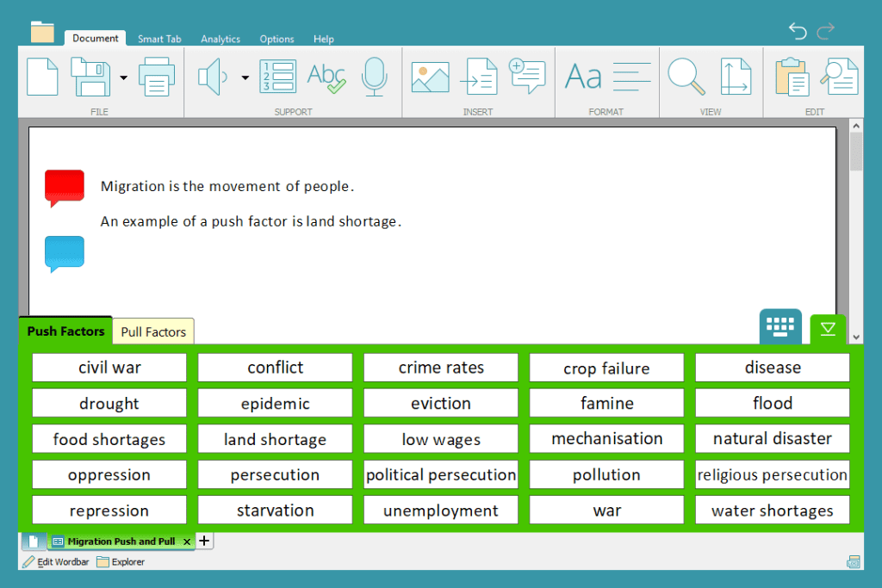Click the blank document tab icon at bottom left

tap(34, 542)
